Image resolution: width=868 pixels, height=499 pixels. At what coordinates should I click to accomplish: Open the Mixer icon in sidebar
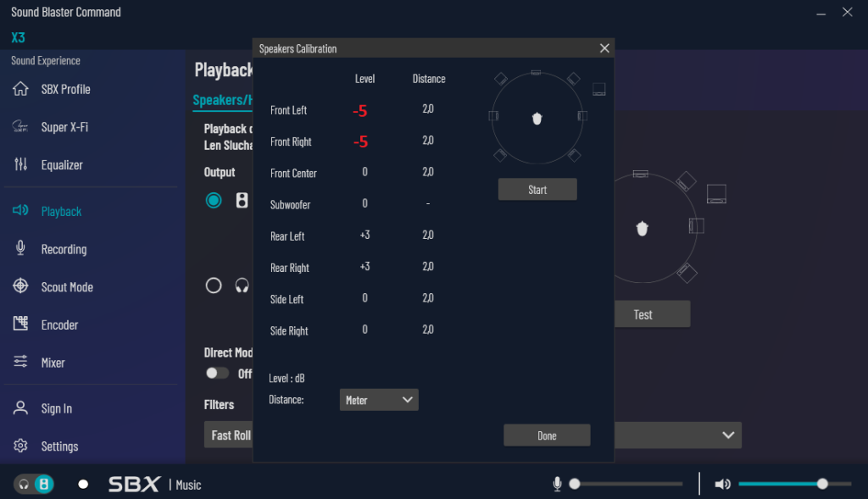[21, 362]
